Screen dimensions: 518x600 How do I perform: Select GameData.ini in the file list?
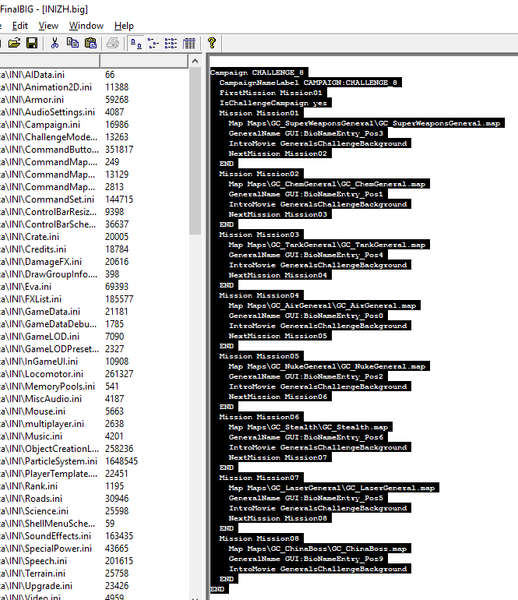click(x=52, y=311)
